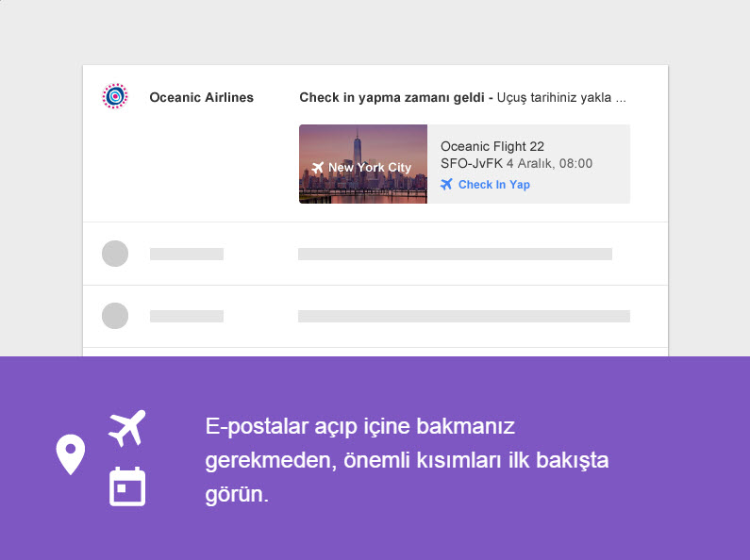750x560 pixels.
Task: Click the Oceanic Airlines circular logo
Action: pyautogui.click(x=115, y=96)
